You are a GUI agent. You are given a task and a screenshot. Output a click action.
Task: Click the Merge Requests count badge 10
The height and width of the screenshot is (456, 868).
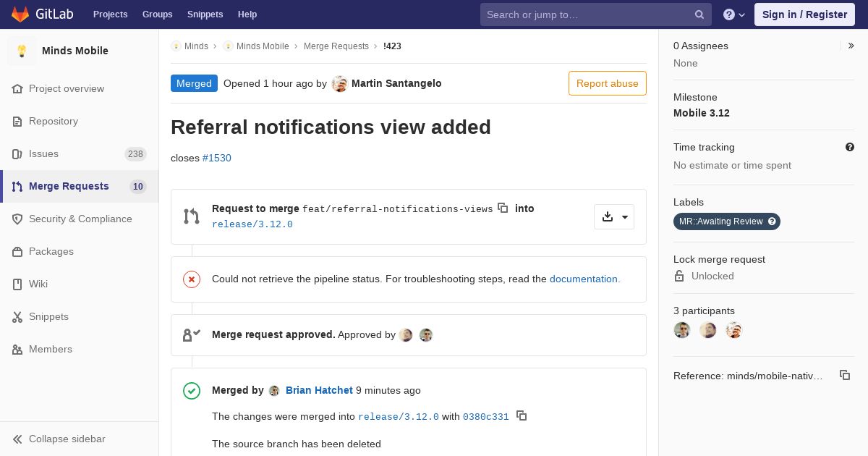pyautogui.click(x=137, y=186)
